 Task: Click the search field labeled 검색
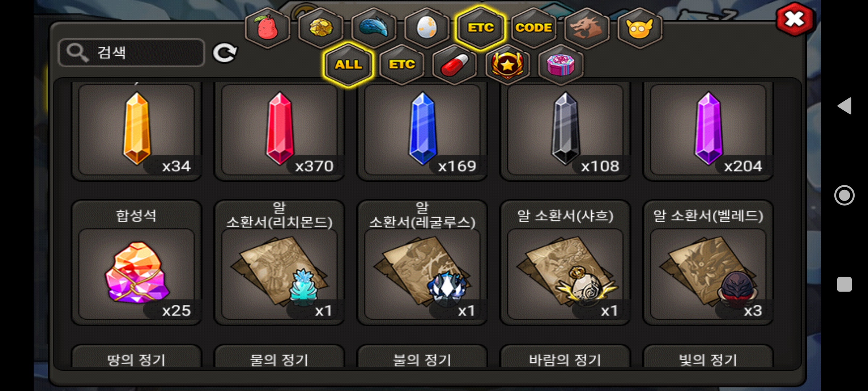(132, 52)
